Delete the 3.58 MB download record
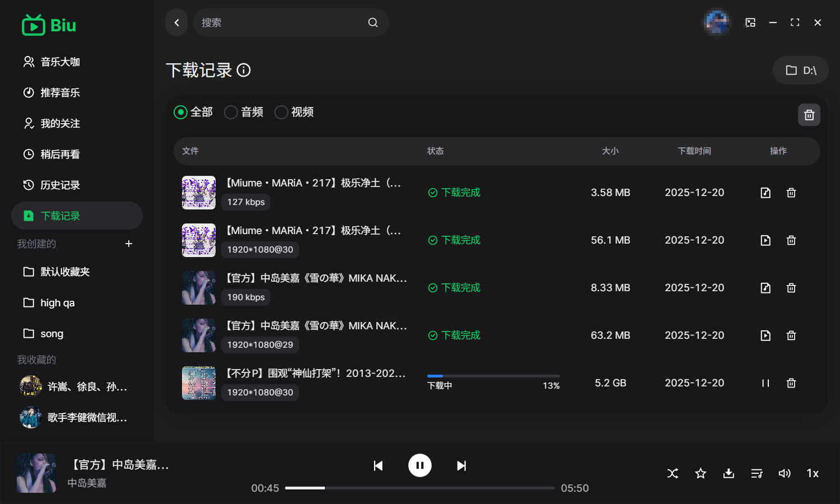This screenshot has height=504, width=840. [x=791, y=193]
